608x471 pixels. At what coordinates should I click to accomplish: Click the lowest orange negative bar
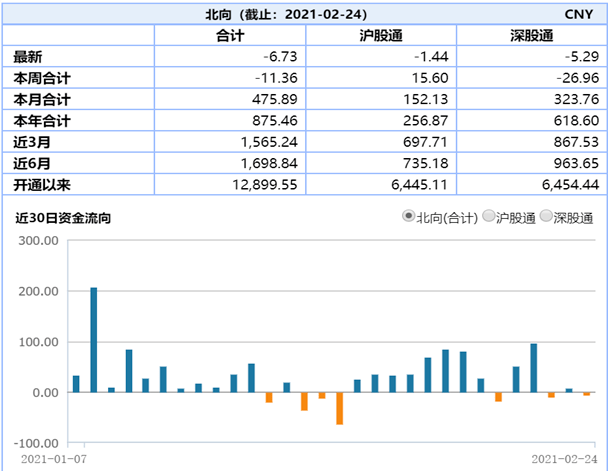coord(340,408)
